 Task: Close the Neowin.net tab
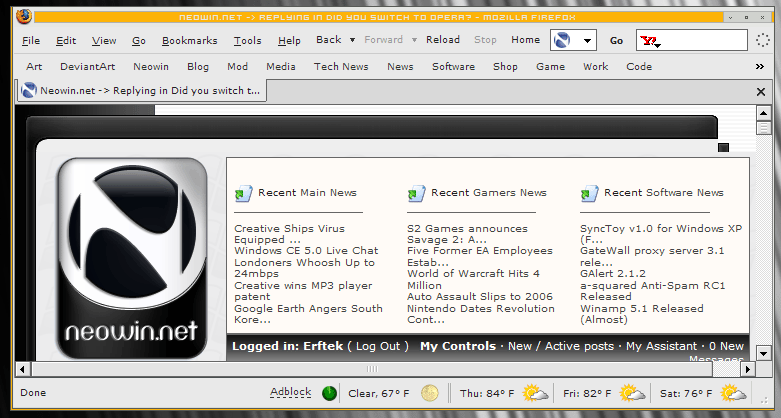[x=761, y=91]
